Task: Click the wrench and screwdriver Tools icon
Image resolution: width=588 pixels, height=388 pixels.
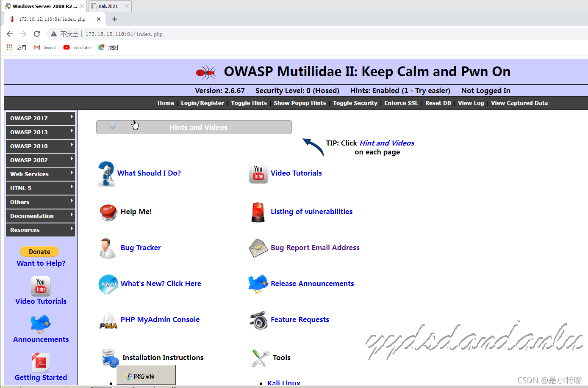Action: [261, 358]
